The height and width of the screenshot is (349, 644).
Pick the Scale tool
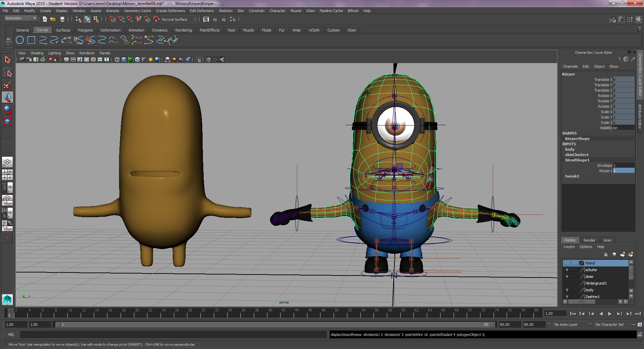7,121
